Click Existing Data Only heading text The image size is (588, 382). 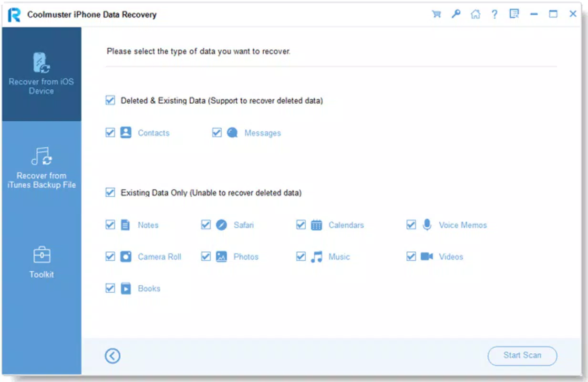pos(211,193)
